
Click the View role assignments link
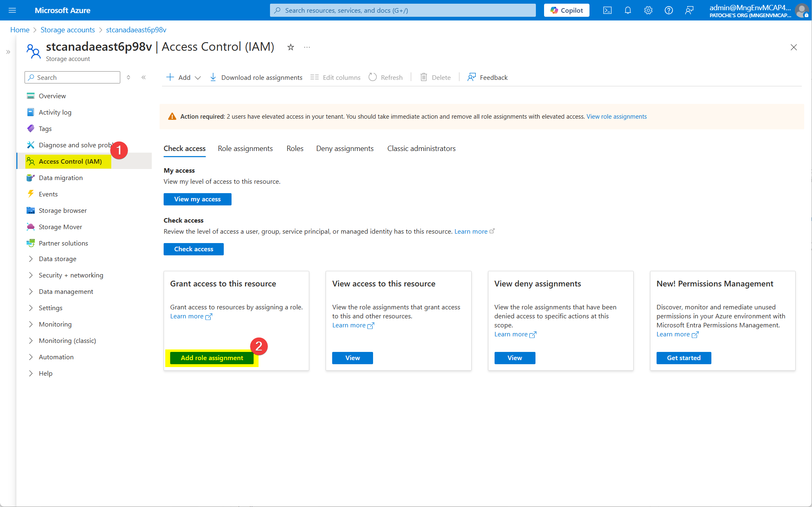click(x=616, y=117)
